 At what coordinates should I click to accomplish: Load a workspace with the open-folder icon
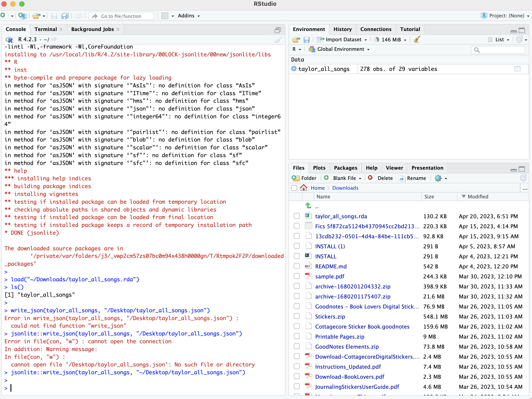(x=296, y=39)
